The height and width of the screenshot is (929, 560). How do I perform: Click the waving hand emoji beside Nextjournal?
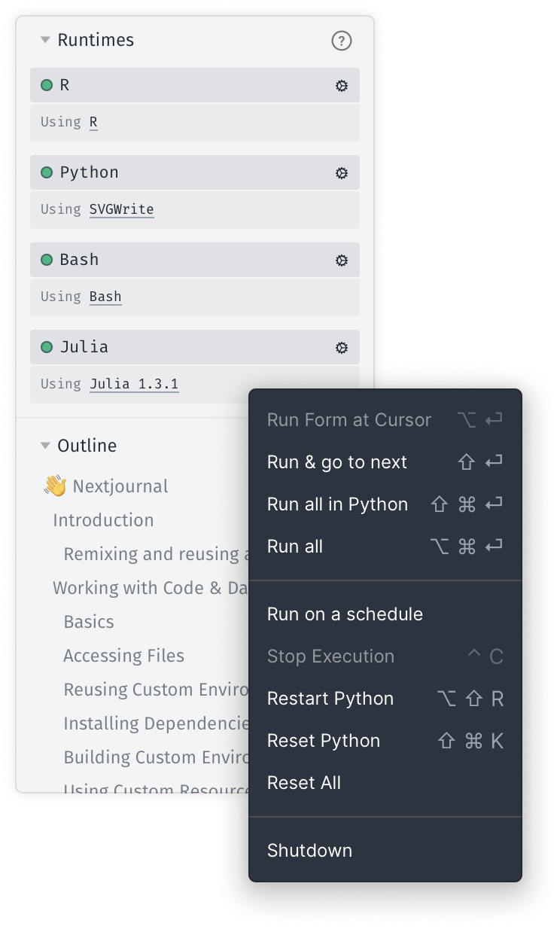[x=55, y=486]
